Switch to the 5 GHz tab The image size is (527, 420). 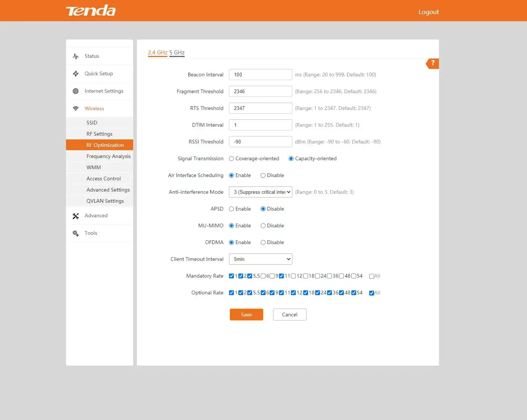[x=177, y=53]
